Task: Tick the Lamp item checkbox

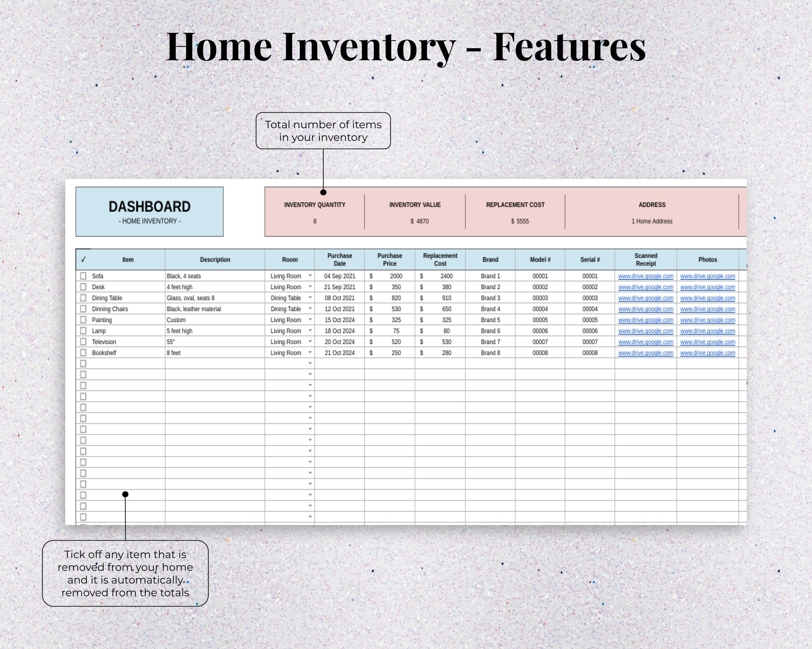Action: (x=83, y=331)
